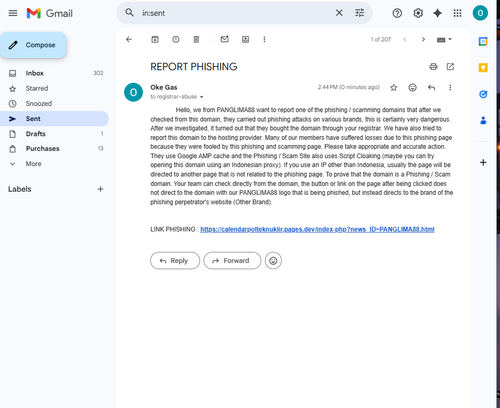Select the Sent folder

click(x=54, y=119)
